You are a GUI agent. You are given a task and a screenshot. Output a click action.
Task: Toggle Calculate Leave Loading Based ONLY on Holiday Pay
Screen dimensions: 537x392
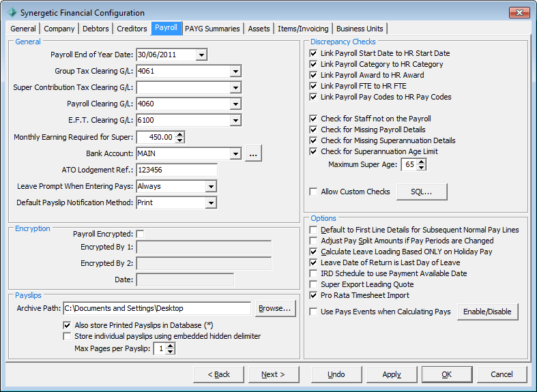[x=313, y=252]
